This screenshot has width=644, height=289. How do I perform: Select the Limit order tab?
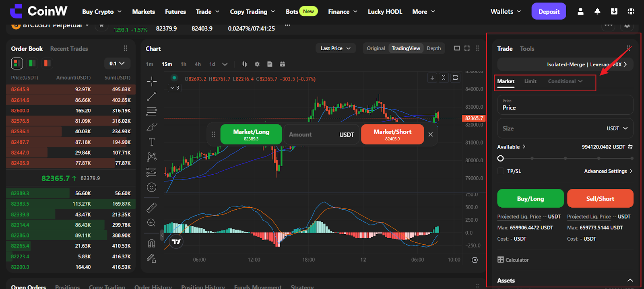click(x=530, y=81)
